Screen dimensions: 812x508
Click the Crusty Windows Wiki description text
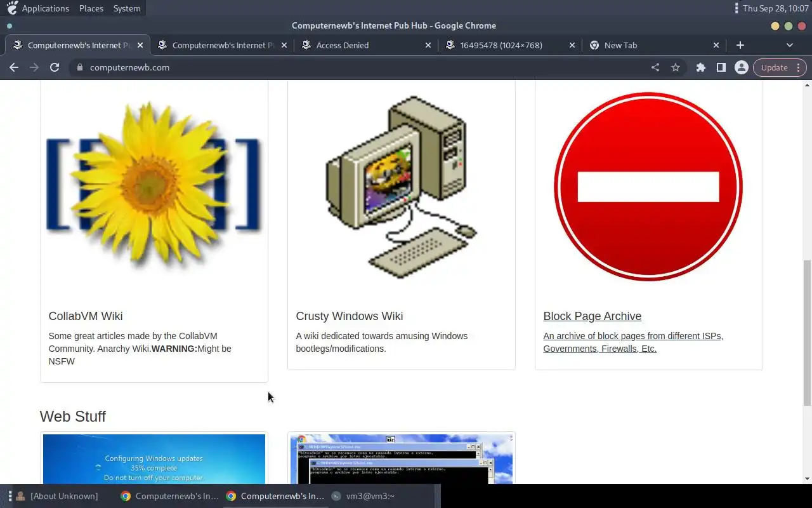pos(381,342)
